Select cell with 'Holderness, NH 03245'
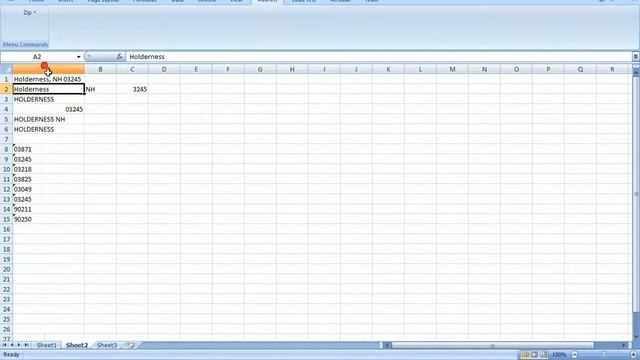The width and height of the screenshot is (640, 360). (x=49, y=79)
